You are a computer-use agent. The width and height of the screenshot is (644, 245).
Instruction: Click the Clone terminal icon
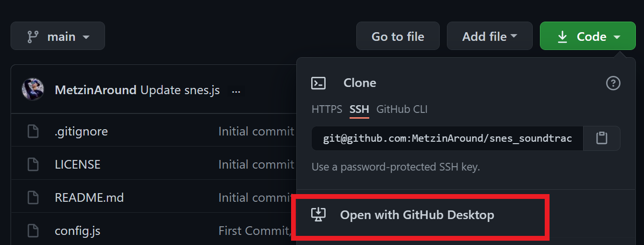pyautogui.click(x=318, y=83)
